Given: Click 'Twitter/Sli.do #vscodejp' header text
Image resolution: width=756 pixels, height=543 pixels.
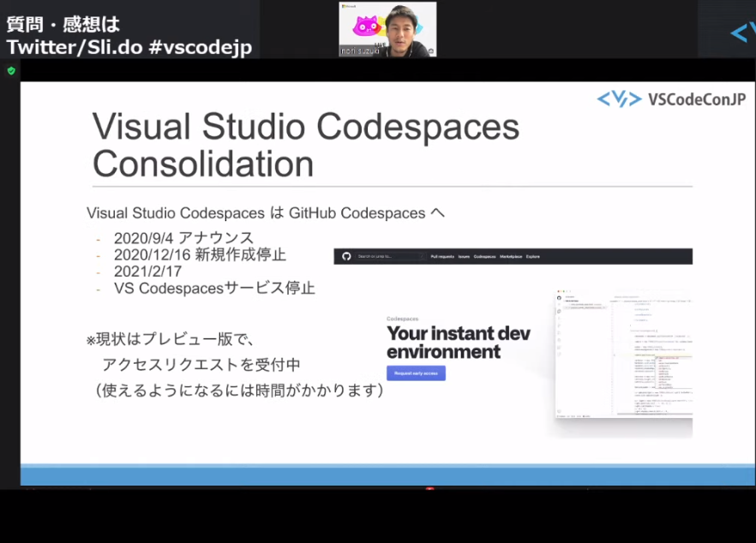Looking at the screenshot, I should [x=129, y=47].
